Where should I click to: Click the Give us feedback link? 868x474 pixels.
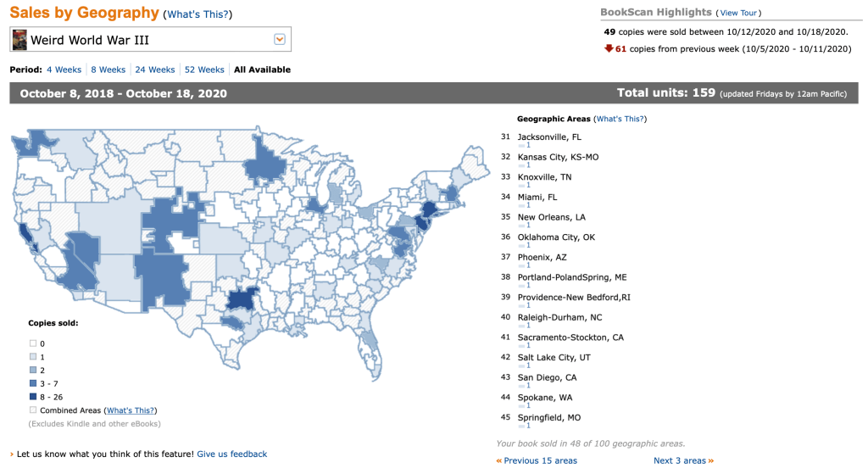tap(231, 454)
